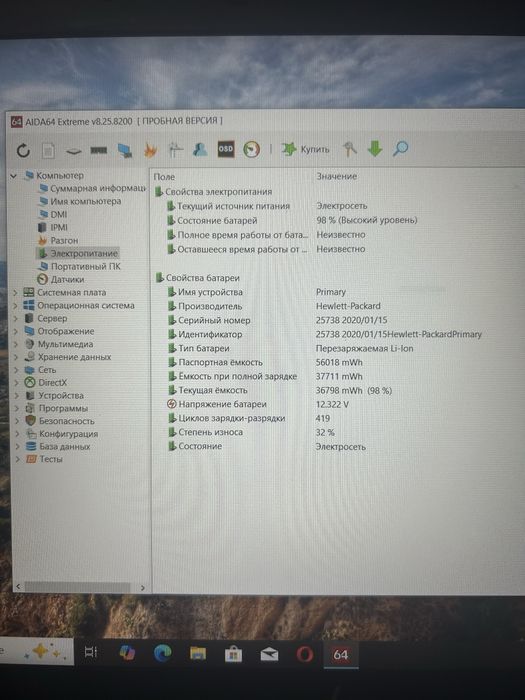Open the OSD panel icon
The height and width of the screenshot is (700, 525).
[225, 149]
